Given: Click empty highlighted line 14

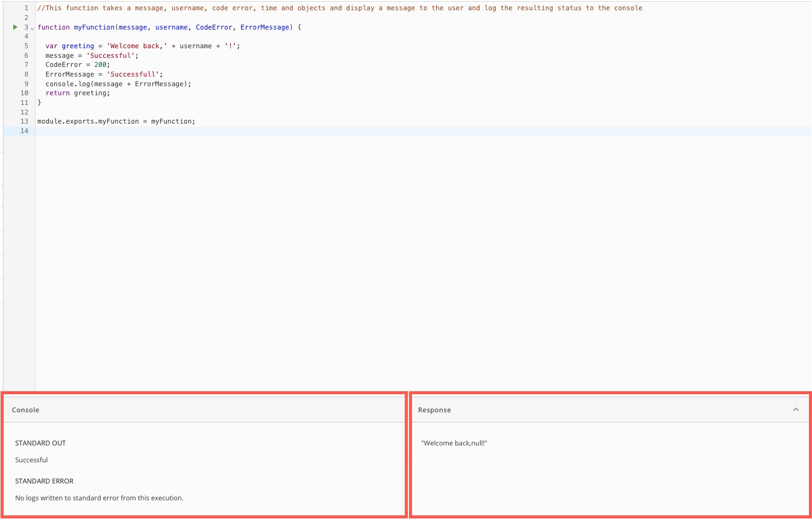Looking at the screenshot, I should 120,131.
